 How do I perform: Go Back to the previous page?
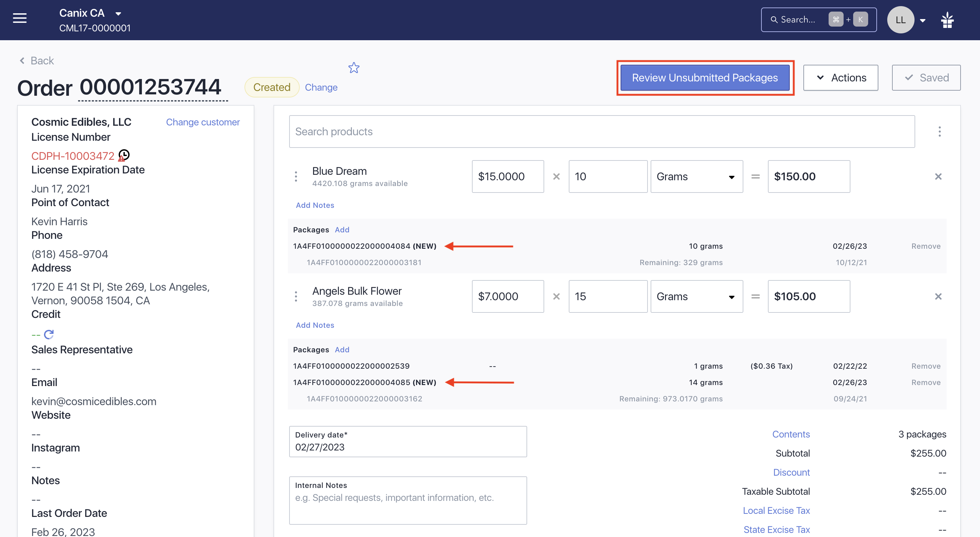click(x=37, y=60)
